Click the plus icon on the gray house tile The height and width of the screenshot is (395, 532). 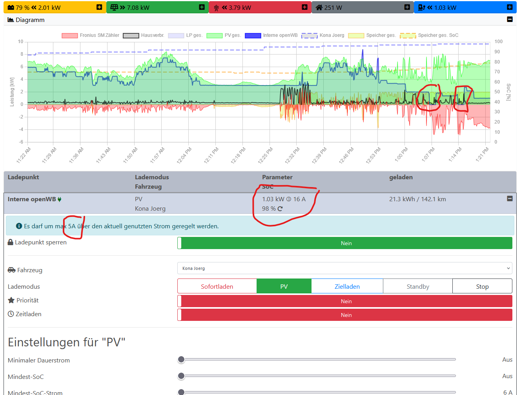pyautogui.click(x=407, y=7)
